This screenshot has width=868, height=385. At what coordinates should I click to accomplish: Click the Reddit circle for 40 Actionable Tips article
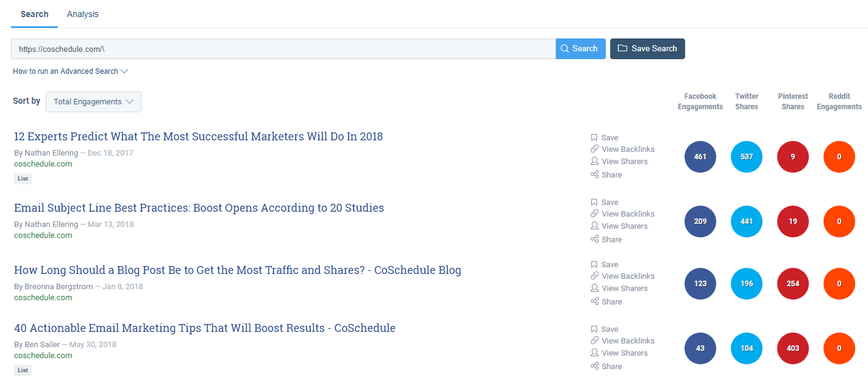(839, 348)
